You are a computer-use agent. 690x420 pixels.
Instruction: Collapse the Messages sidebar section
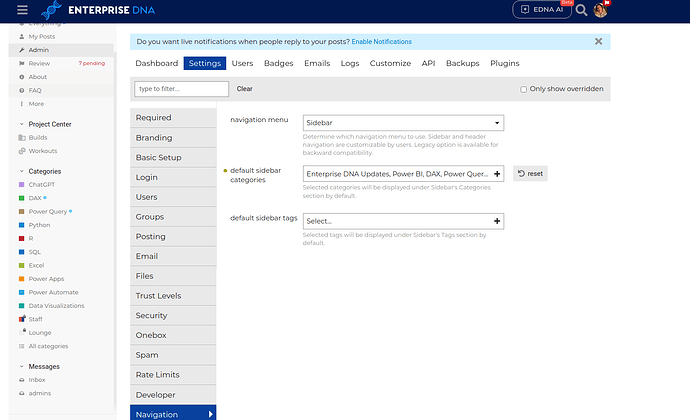pos(22,366)
